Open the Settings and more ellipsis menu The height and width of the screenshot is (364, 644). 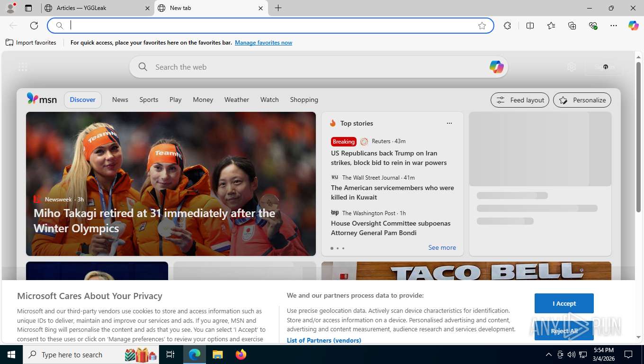click(x=614, y=26)
